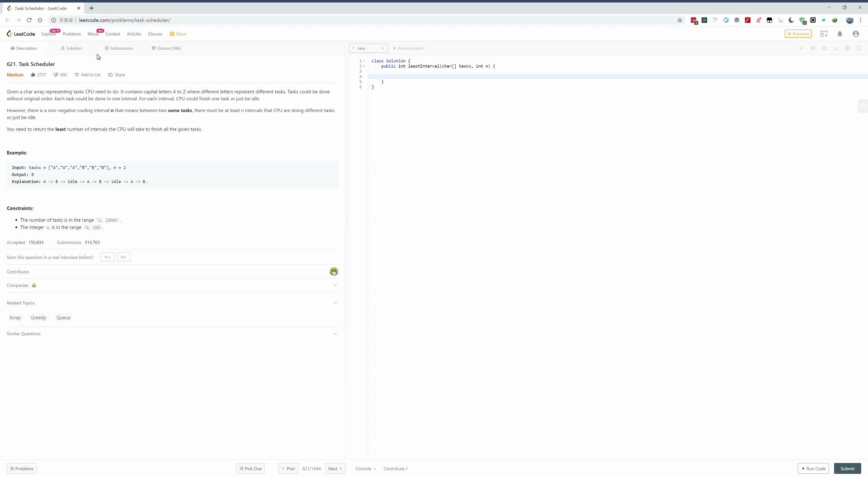The image size is (868, 477).
Task: Click the Pick One button
Action: tap(250, 468)
